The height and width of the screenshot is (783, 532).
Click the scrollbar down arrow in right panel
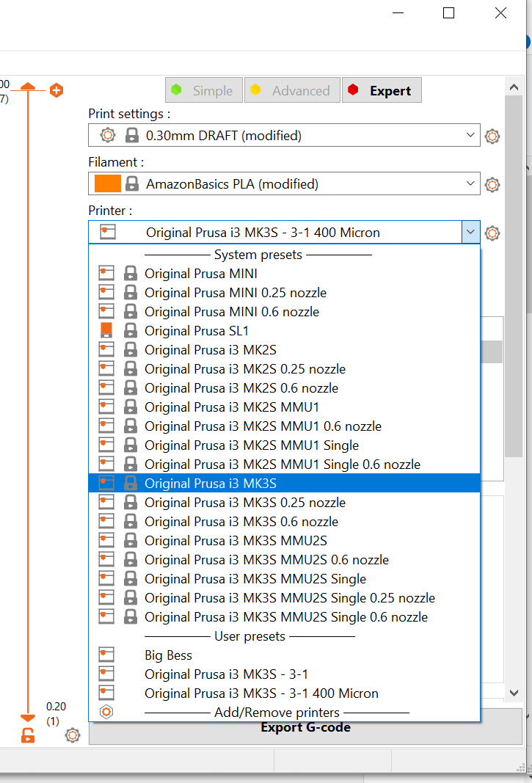pos(514,692)
